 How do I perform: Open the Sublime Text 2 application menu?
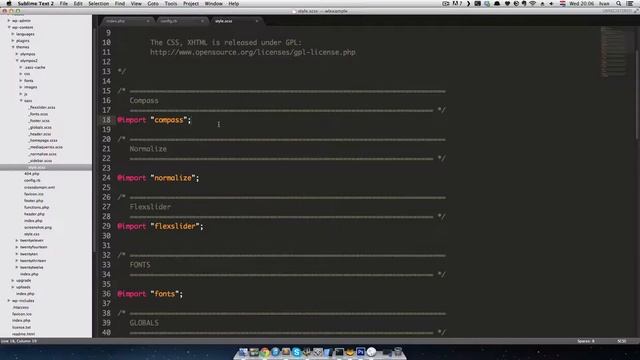[36, 3]
